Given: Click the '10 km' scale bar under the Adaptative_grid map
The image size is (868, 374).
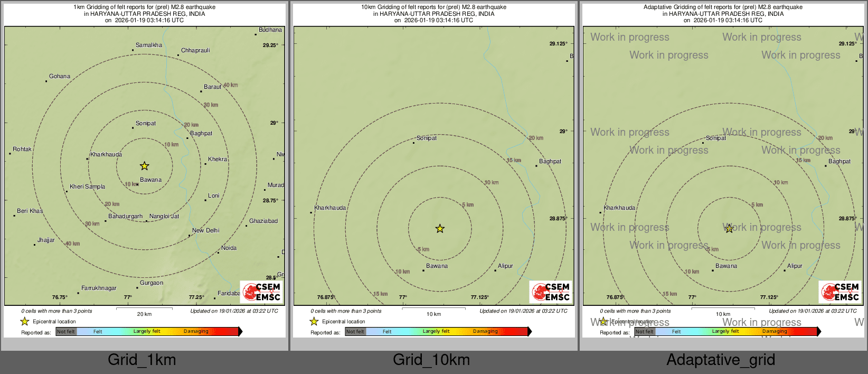Looking at the screenshot, I should point(723,311).
